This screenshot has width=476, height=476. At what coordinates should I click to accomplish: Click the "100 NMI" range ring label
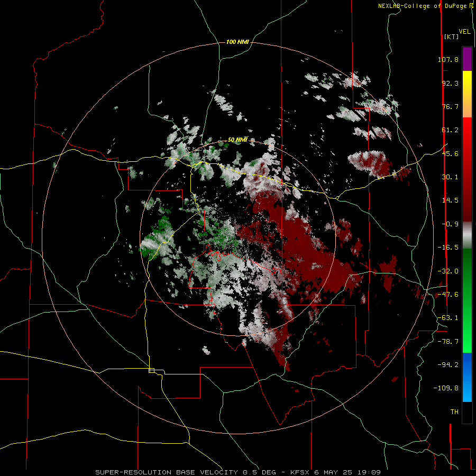pos(237,42)
